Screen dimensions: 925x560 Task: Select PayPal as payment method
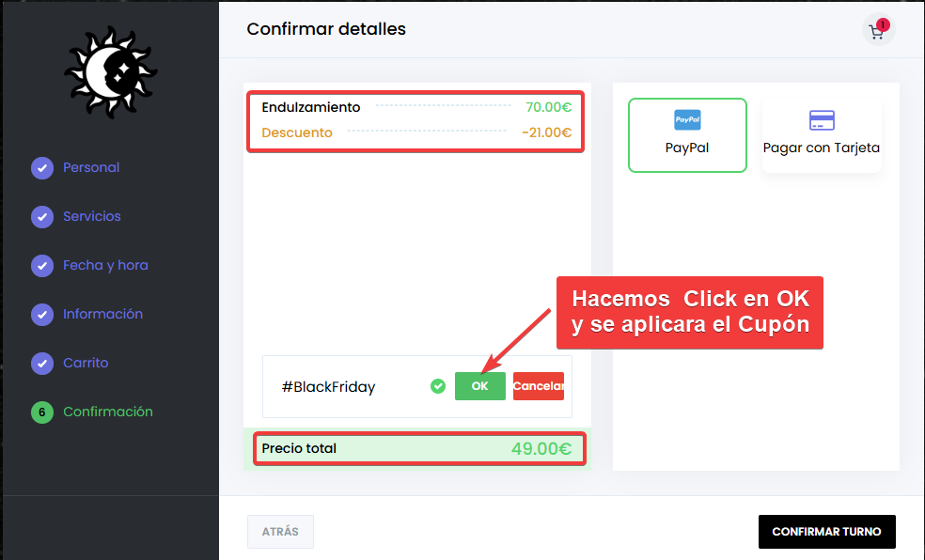tap(687, 135)
